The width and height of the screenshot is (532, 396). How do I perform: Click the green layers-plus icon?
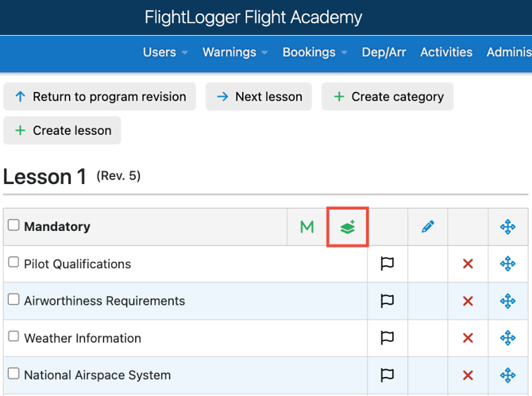click(x=348, y=227)
